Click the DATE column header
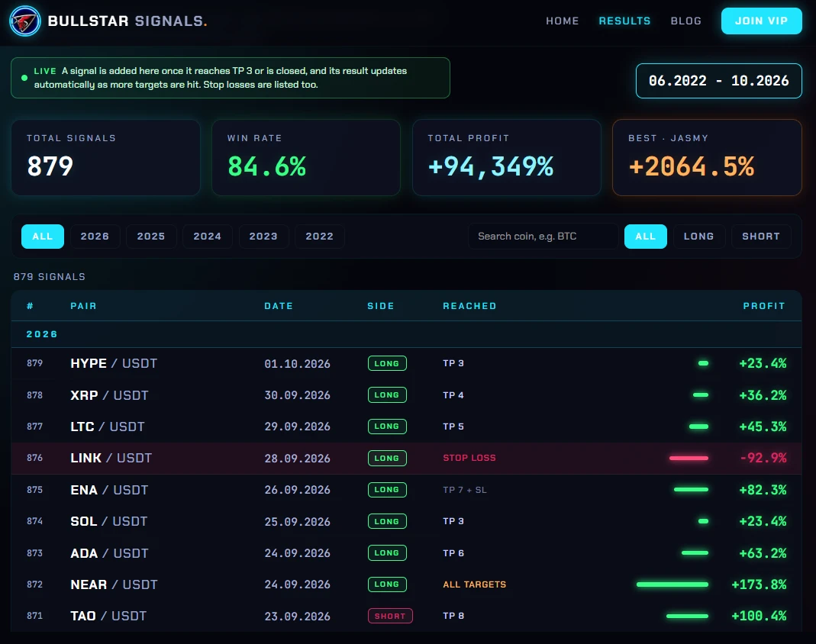 pos(279,306)
